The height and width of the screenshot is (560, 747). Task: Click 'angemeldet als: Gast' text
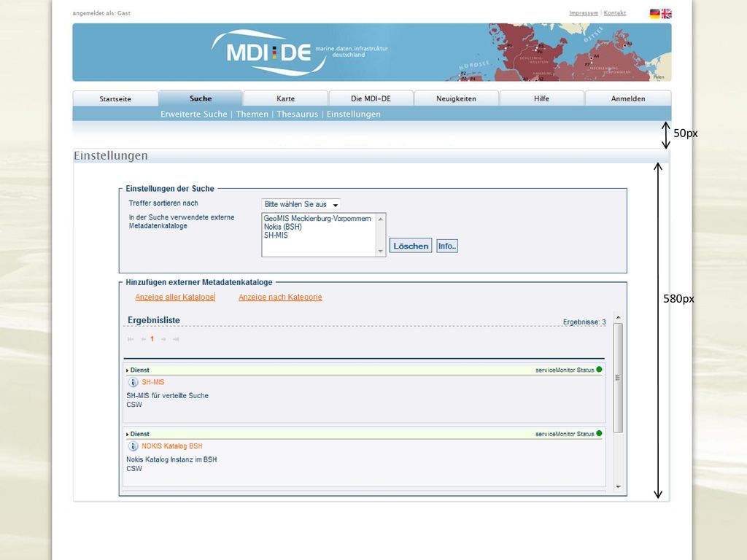[101, 13]
